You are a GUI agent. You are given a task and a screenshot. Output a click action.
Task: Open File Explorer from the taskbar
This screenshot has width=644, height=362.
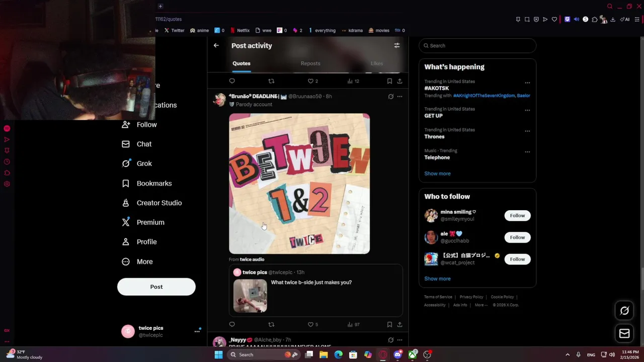[x=324, y=354]
